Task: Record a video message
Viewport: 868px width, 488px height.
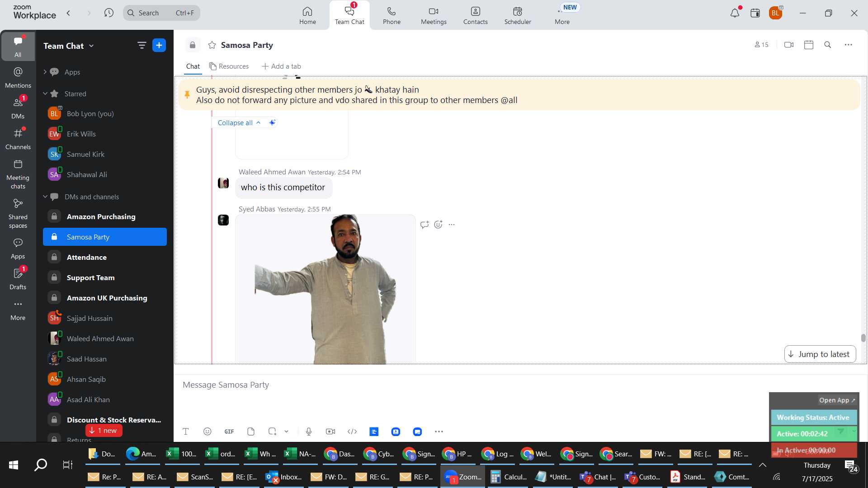Action: pos(330,432)
